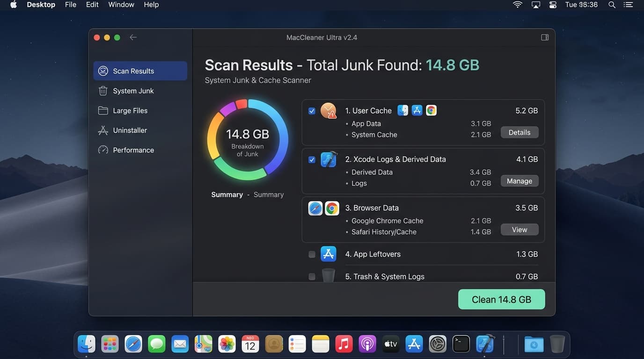This screenshot has width=644, height=359.
Task: Click the Clean 14.8 GB button
Action: pos(502,299)
